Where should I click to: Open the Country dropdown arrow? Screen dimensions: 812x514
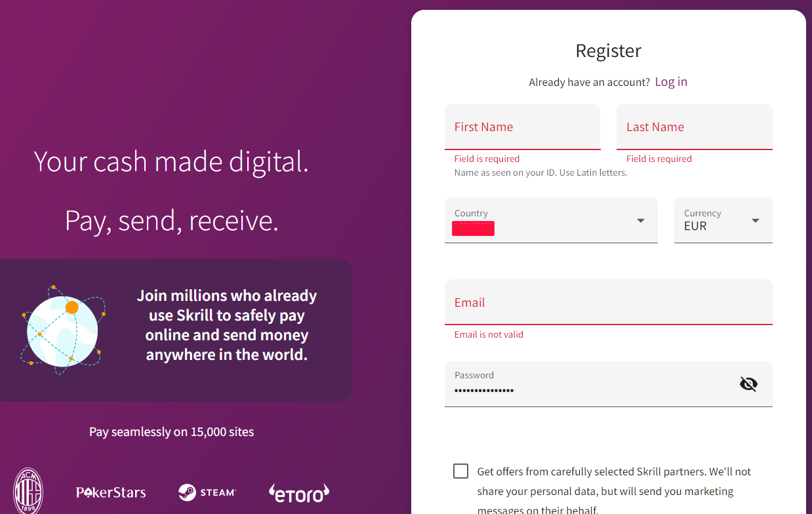click(641, 220)
